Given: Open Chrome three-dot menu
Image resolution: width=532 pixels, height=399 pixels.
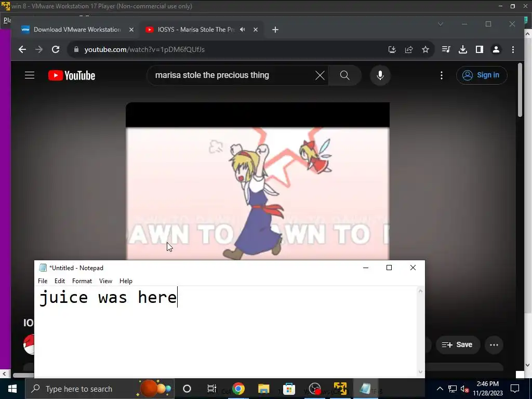Looking at the screenshot, I should (513, 49).
